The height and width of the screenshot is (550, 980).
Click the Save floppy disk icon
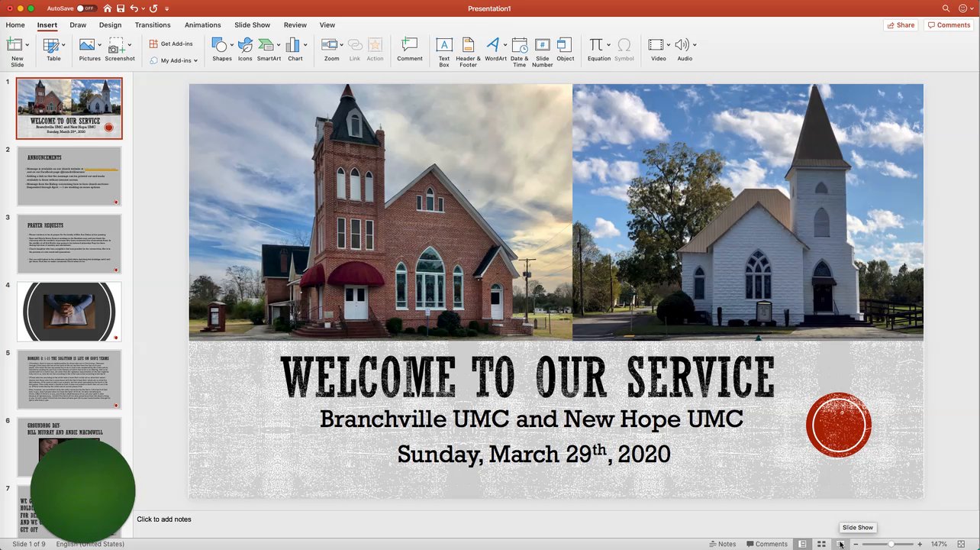pyautogui.click(x=120, y=8)
